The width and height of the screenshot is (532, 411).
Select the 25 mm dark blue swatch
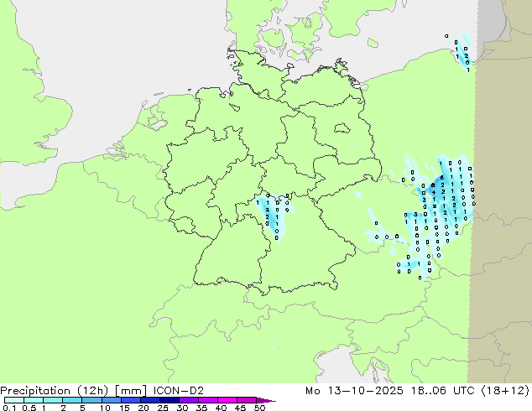tap(169, 400)
